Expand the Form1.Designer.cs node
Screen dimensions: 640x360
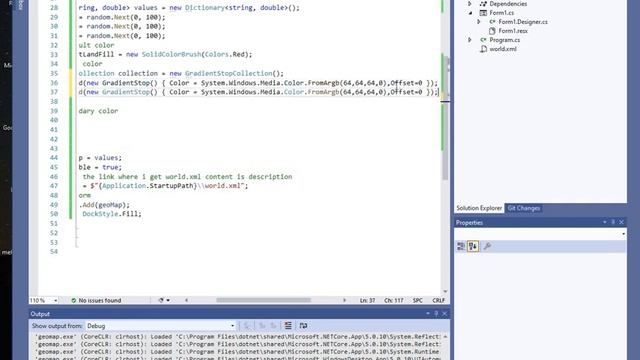pyautogui.click(x=479, y=22)
